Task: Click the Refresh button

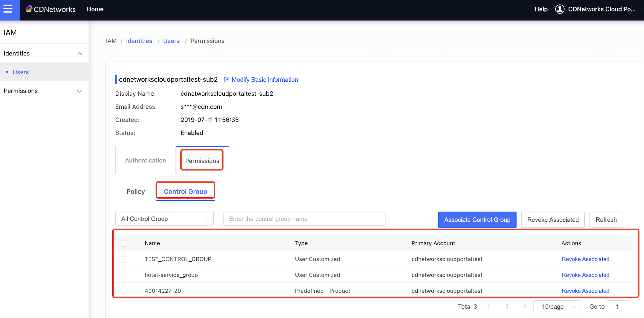Action: point(606,220)
